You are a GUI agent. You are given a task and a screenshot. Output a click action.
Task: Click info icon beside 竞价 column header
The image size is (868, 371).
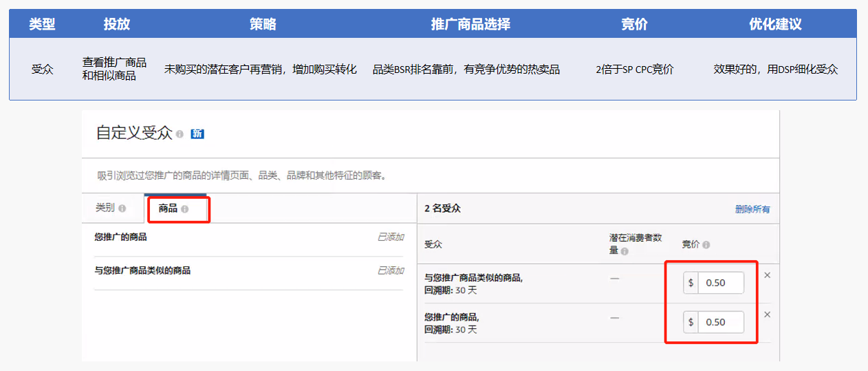[x=706, y=245]
